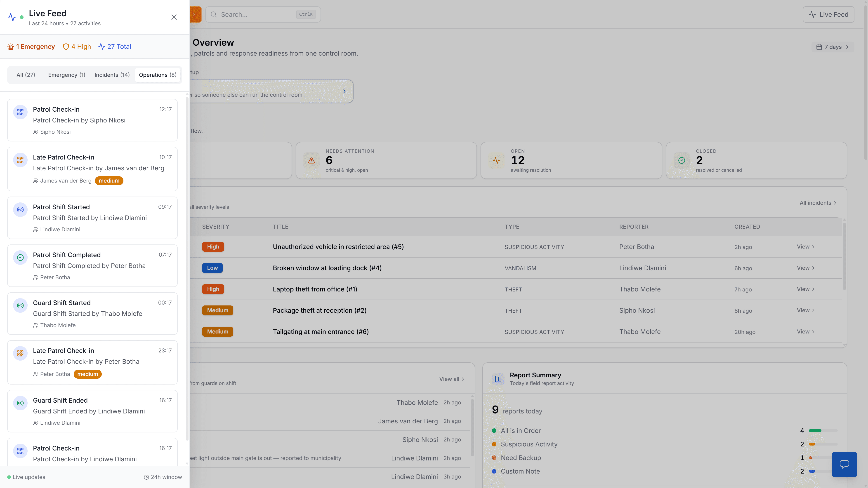The height and width of the screenshot is (488, 868).
Task: Click the 24h window clock icon
Action: coord(146,477)
